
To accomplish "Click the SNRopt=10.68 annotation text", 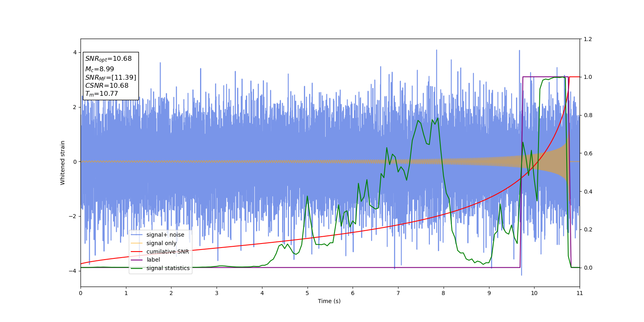I will (x=108, y=59).
